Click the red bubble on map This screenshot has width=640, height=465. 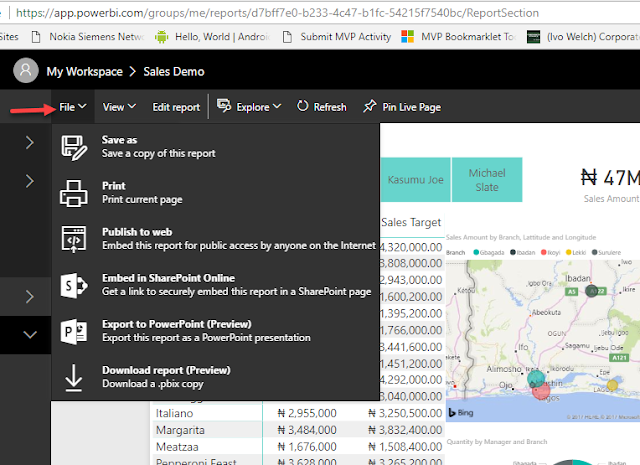click(542, 391)
